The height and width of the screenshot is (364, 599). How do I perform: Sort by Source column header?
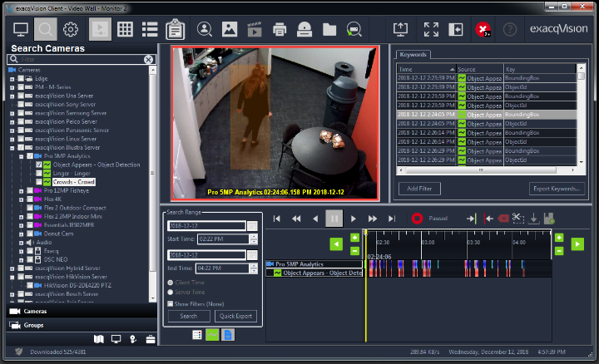pos(480,69)
